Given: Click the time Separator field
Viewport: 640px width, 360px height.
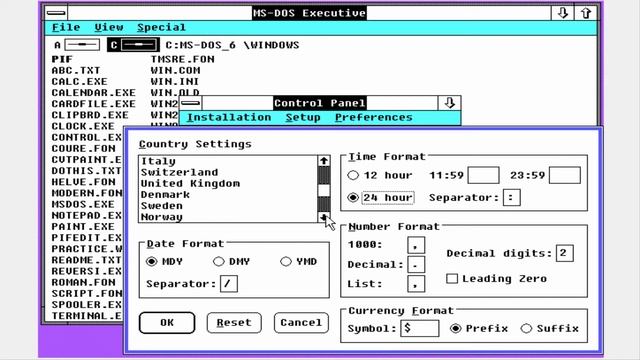Looking at the screenshot, I should (x=512, y=198).
